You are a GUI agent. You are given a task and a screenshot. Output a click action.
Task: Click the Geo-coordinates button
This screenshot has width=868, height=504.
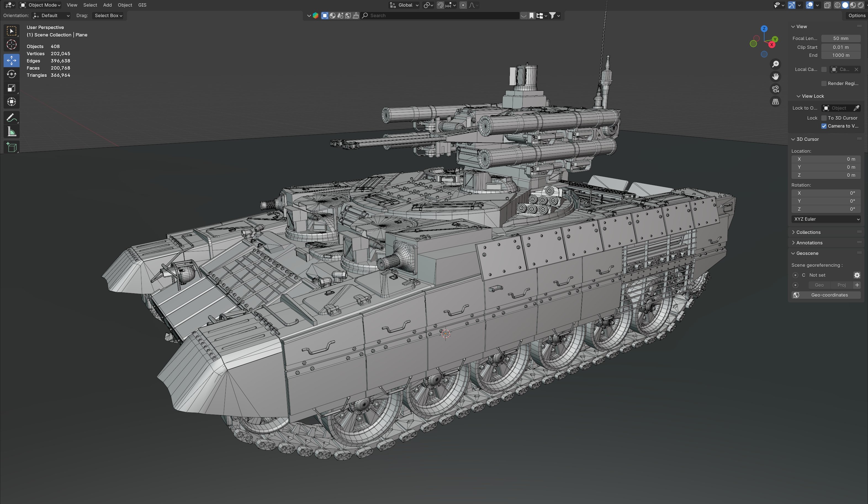826,295
